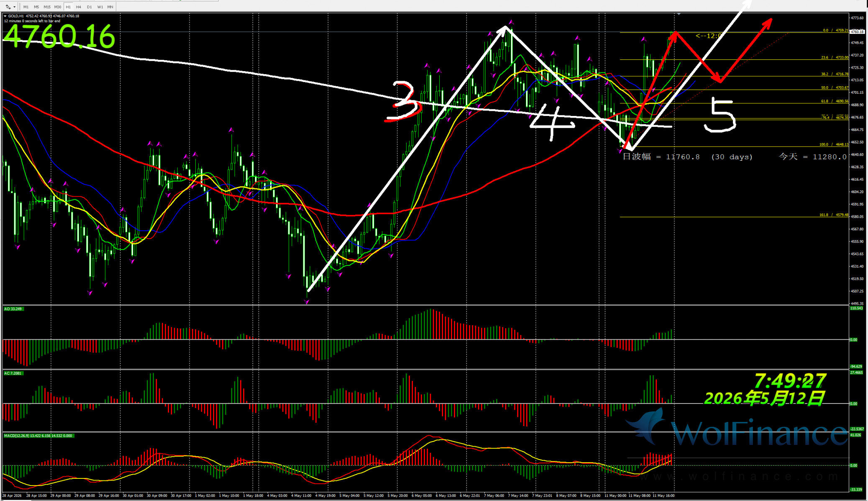
Task: Click the arrows tool icon in toolbar
Action: (x=8, y=7)
